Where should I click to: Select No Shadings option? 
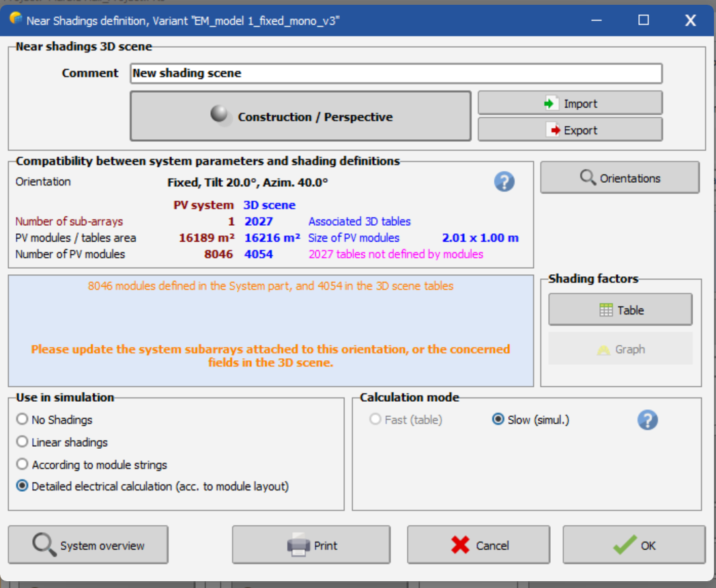23,420
